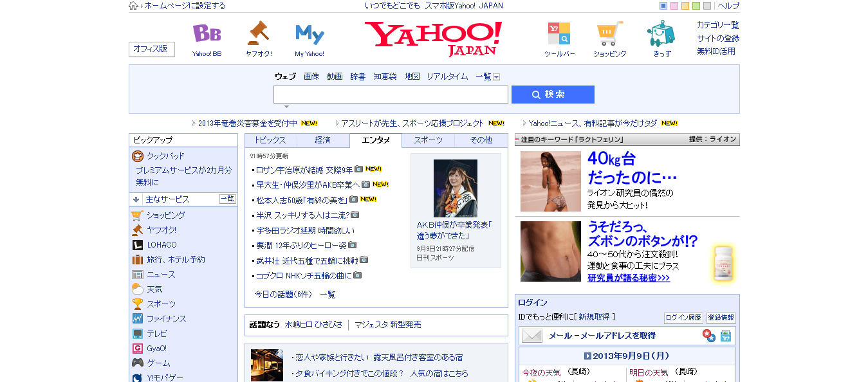Open the 2013年竜巻災害募金を受付中 notice
Image resolution: width=868 pixels, height=382 pixels.
tap(248, 123)
